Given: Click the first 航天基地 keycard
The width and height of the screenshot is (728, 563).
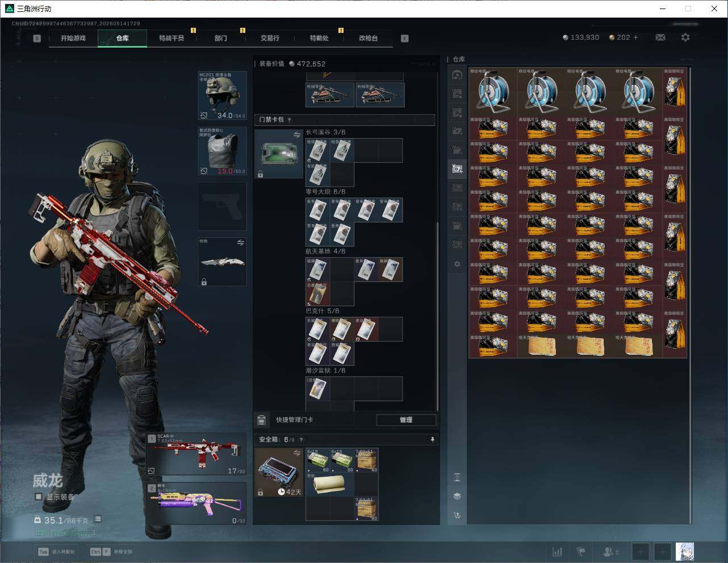Looking at the screenshot, I should point(318,270).
